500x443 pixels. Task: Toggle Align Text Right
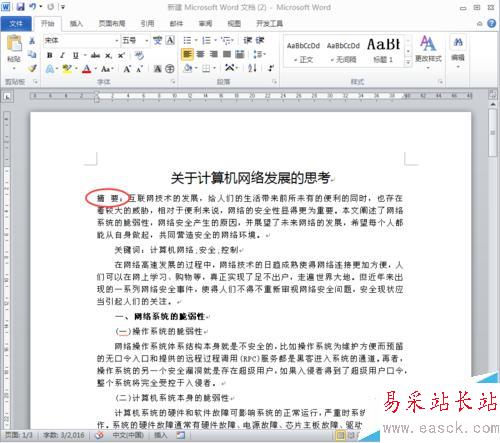pyautogui.click(x=214, y=54)
